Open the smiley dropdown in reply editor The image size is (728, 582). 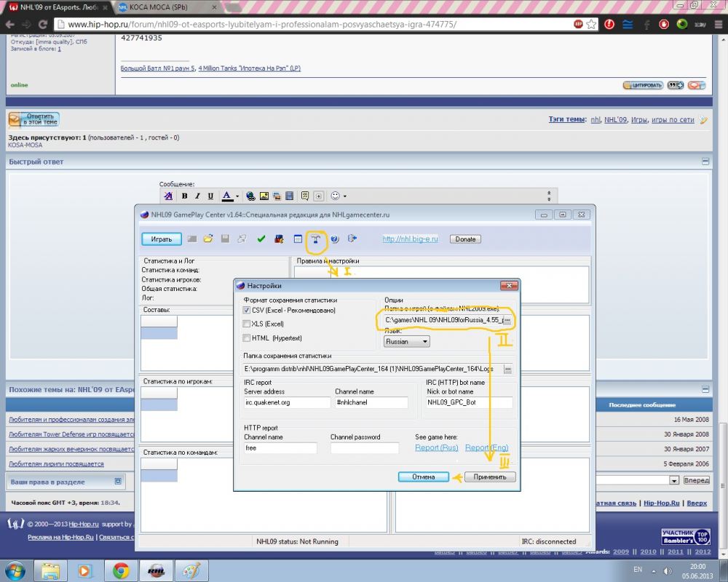344,196
